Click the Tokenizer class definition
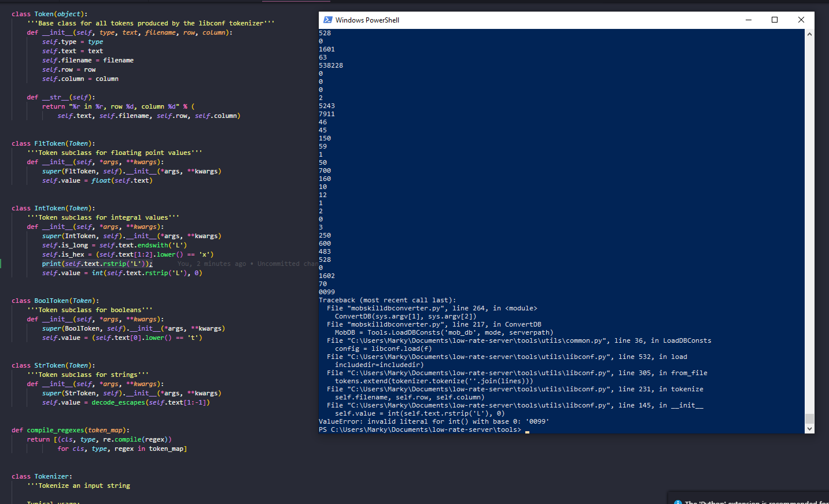 (40, 476)
